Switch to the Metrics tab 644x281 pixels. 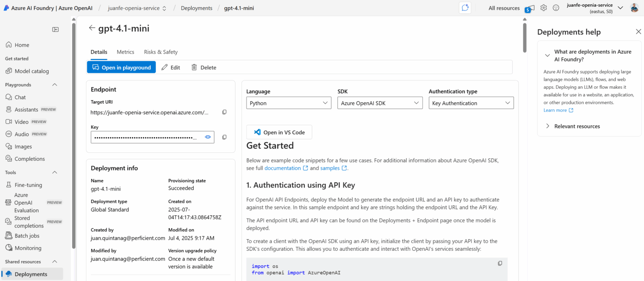(x=125, y=52)
